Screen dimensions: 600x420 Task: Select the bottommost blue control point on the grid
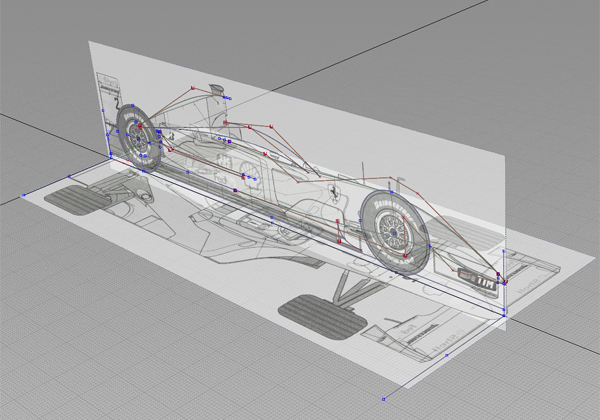[x=384, y=399]
